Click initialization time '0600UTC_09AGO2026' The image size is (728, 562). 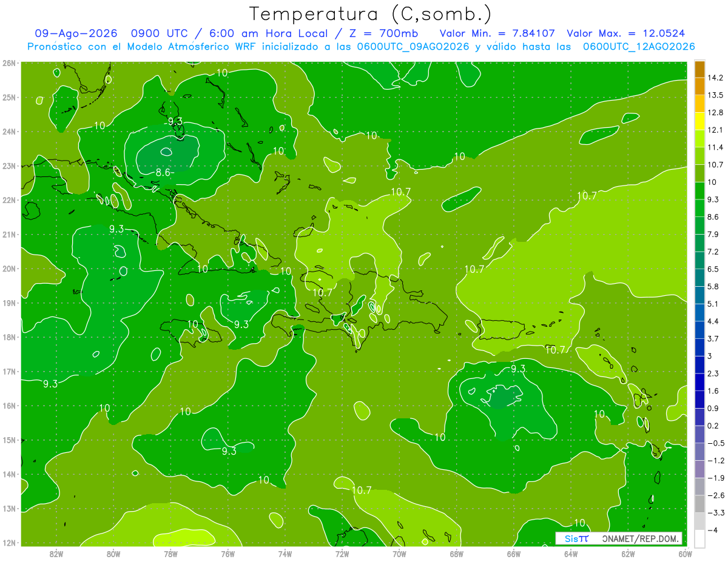[x=414, y=47]
